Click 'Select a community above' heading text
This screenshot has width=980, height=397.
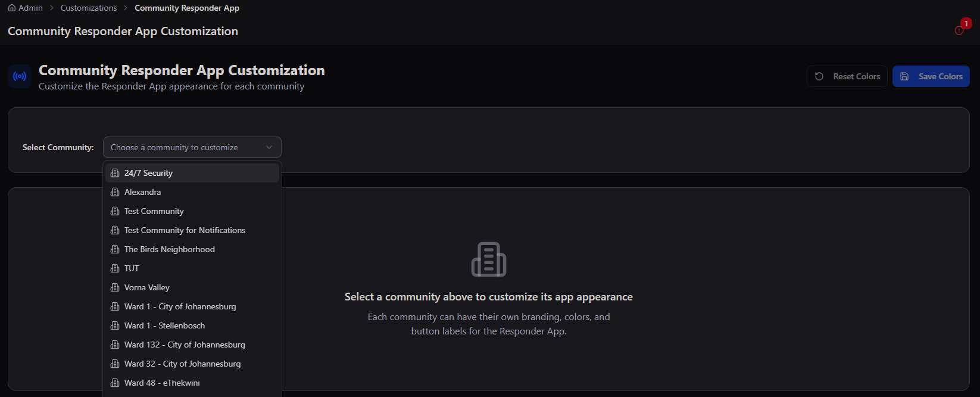(x=489, y=297)
